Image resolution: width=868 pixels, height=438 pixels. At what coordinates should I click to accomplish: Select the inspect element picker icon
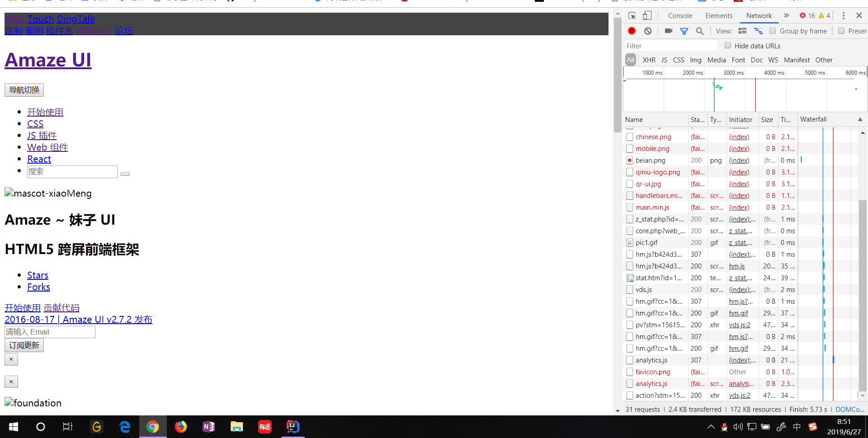632,16
